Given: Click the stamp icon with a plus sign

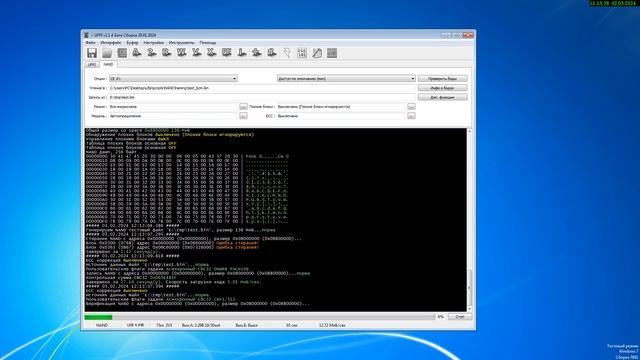Looking at the screenshot, I should click(x=257, y=53).
